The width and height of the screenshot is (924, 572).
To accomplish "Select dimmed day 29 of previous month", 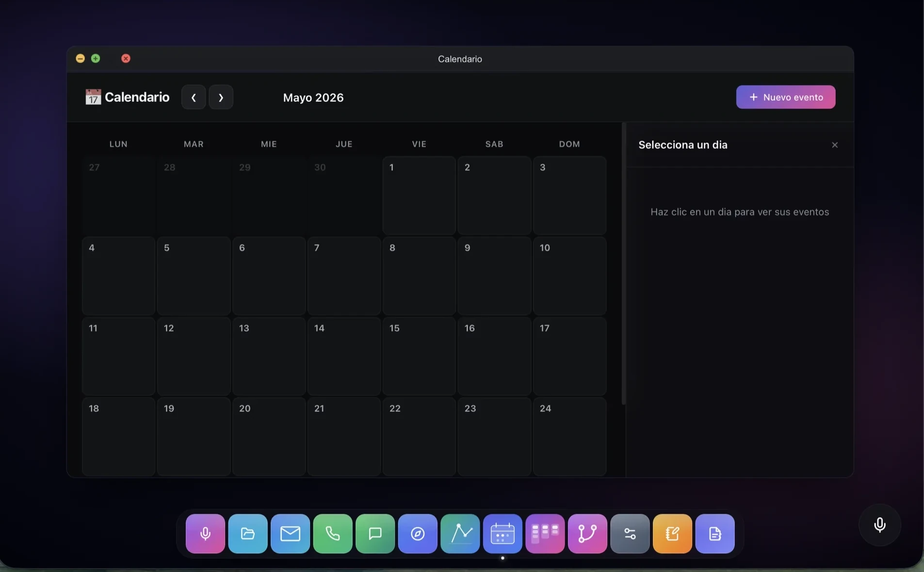I will tap(269, 196).
